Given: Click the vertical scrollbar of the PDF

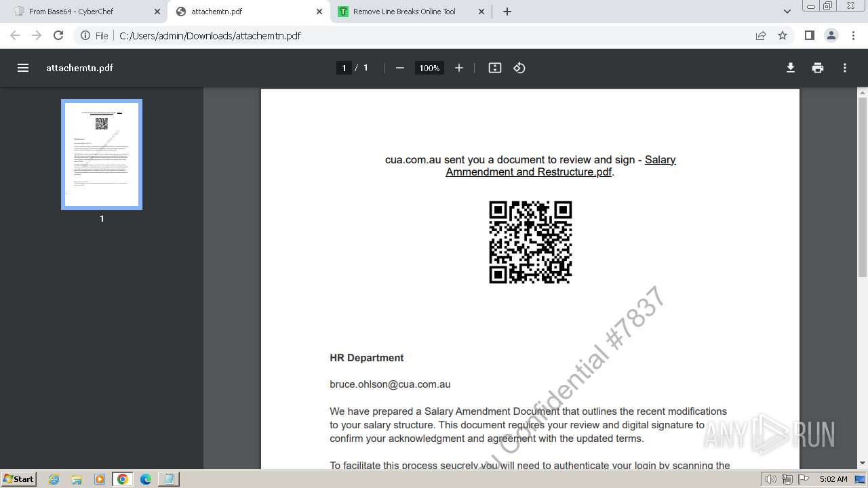Looking at the screenshot, I should pyautogui.click(x=863, y=187).
